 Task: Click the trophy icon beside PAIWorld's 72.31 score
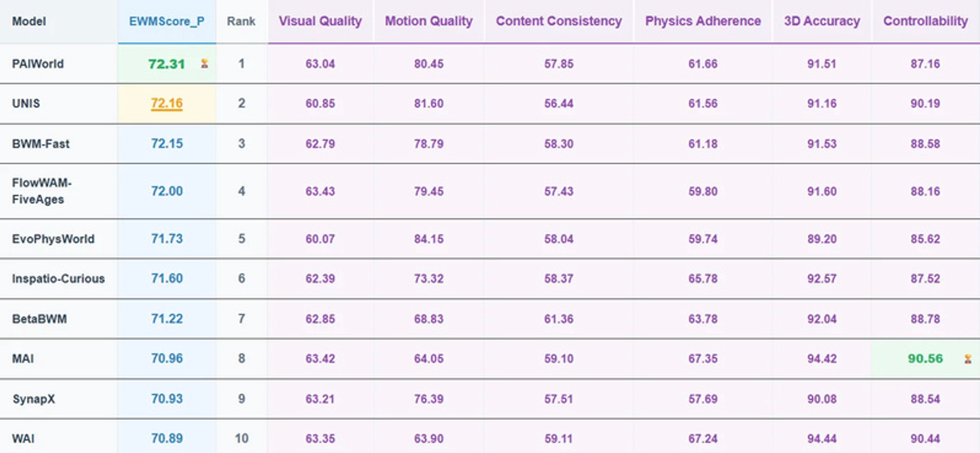(x=204, y=64)
